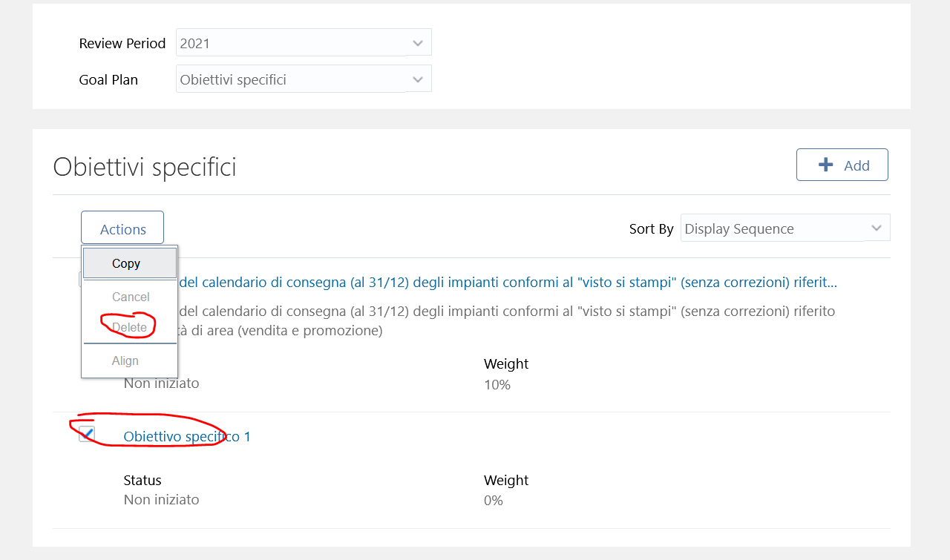Image resolution: width=950 pixels, height=560 pixels.
Task: Expand the Sort By dropdown arrow
Action: (x=877, y=228)
